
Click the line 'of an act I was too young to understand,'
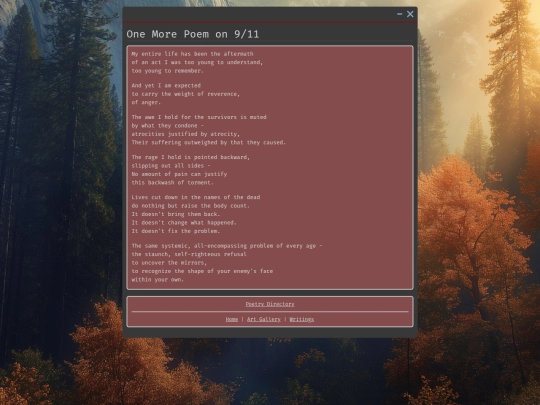pyautogui.click(x=197, y=62)
